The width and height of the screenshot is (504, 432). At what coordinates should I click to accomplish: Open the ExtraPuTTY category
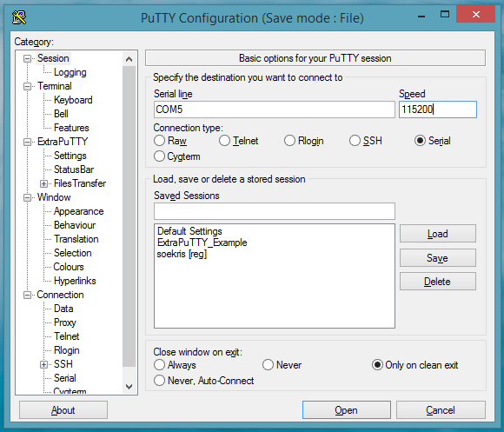click(63, 142)
